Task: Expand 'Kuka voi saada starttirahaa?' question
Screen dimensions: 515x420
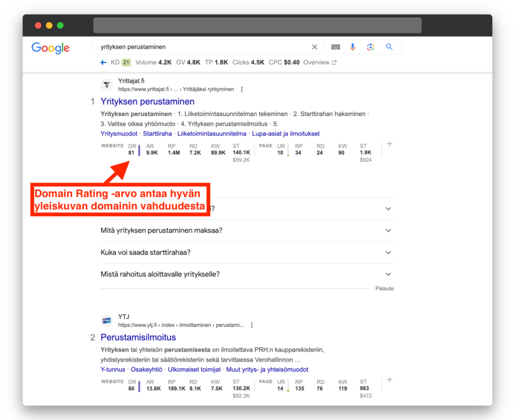Action: coord(247,253)
